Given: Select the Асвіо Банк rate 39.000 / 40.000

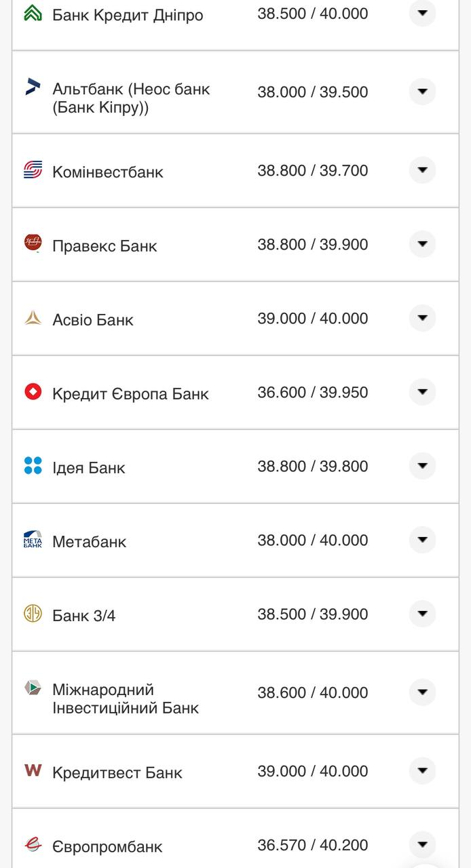Looking at the screenshot, I should [x=312, y=319].
